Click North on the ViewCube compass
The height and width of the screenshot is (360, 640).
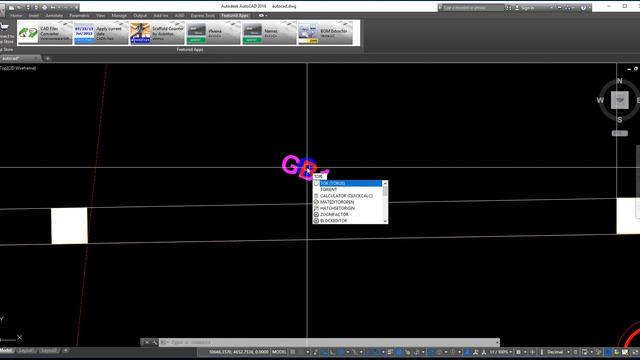click(620, 81)
